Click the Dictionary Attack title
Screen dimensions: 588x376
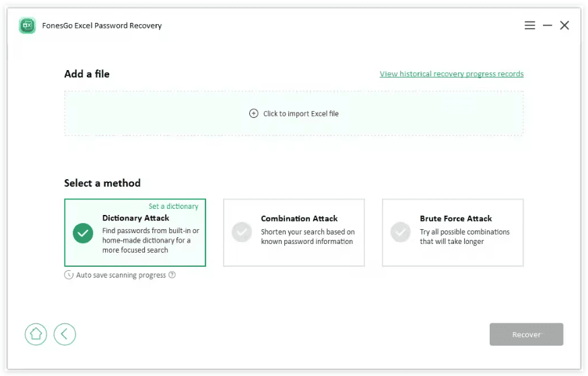pos(136,218)
